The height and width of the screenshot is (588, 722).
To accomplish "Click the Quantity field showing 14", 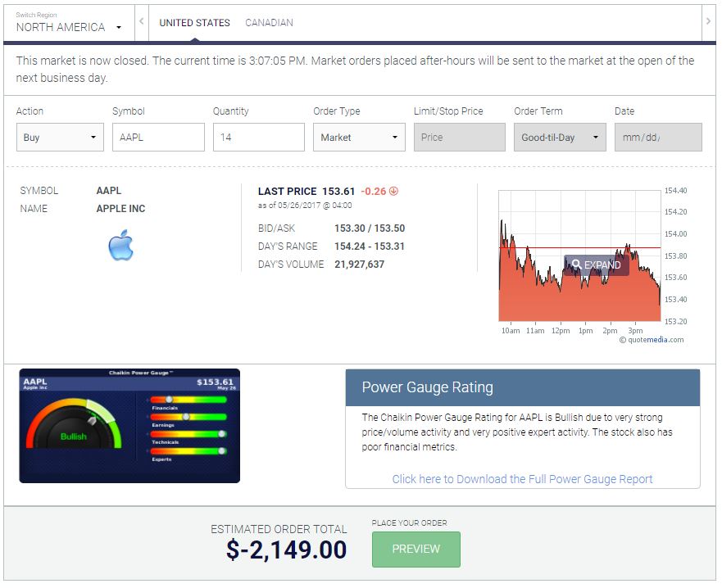I will coord(259,137).
